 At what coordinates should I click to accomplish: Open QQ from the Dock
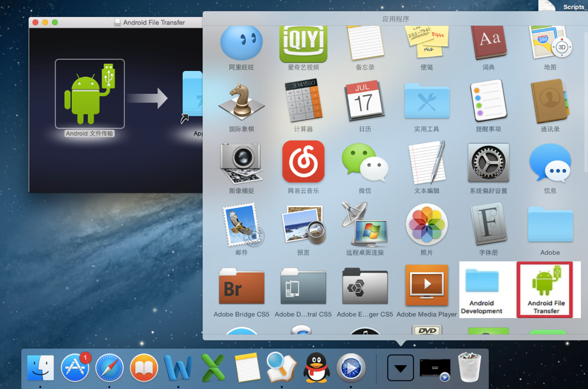coord(316,367)
